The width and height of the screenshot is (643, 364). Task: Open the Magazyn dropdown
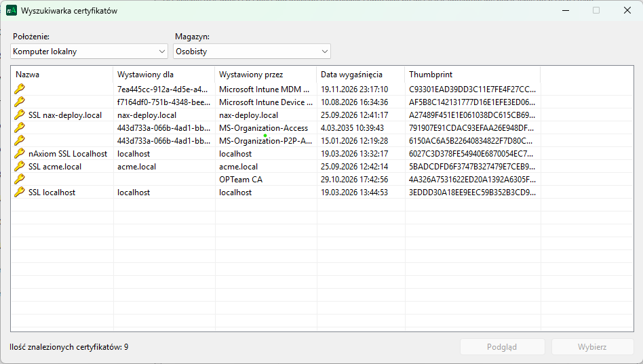click(x=252, y=52)
